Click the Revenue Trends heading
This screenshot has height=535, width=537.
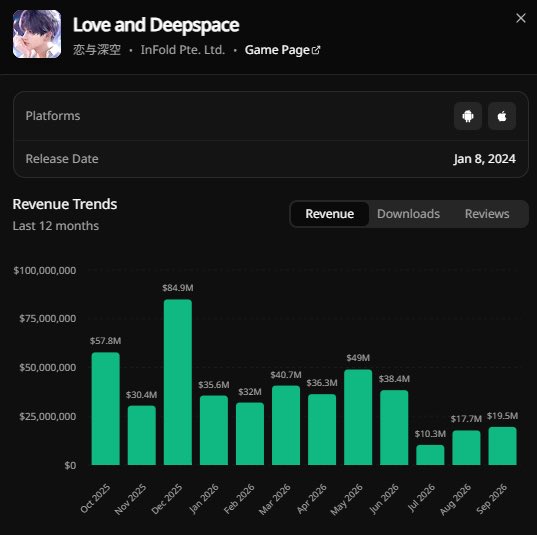pos(65,204)
